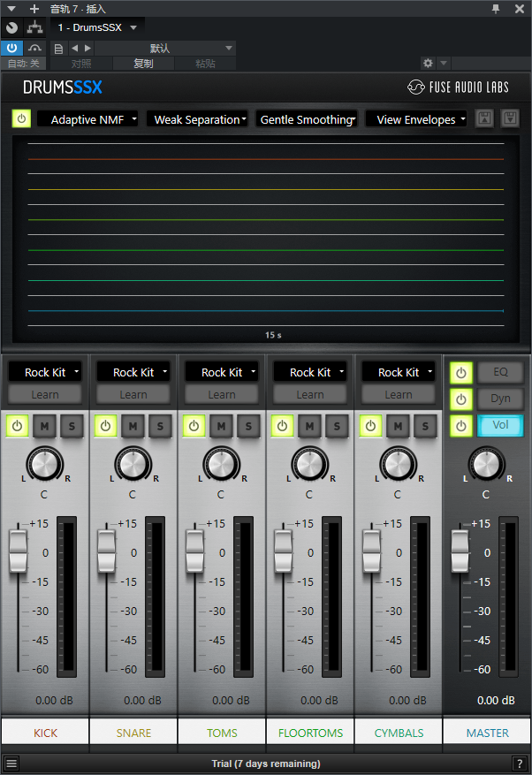Viewport: 532px width, 775px height.
Task: Toggle the host bypass power button
Action: (x=11, y=48)
